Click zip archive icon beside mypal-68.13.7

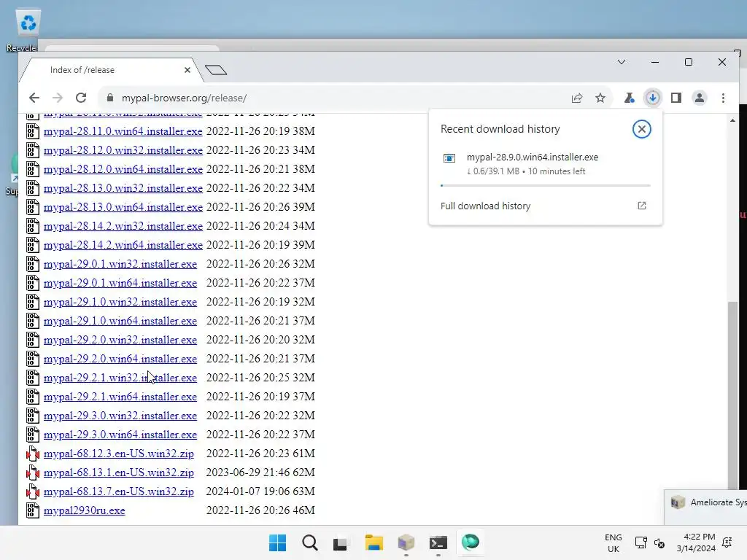32,491
